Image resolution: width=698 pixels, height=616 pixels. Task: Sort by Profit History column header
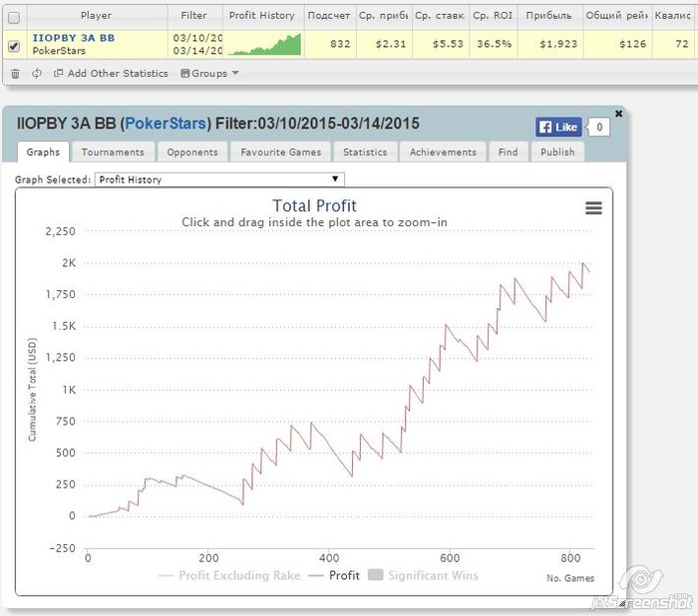tap(262, 16)
